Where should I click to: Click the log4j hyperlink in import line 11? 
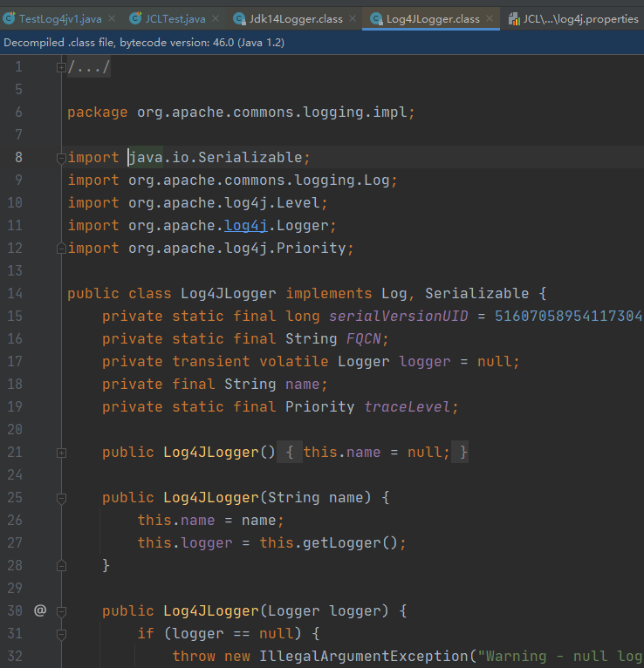click(245, 226)
